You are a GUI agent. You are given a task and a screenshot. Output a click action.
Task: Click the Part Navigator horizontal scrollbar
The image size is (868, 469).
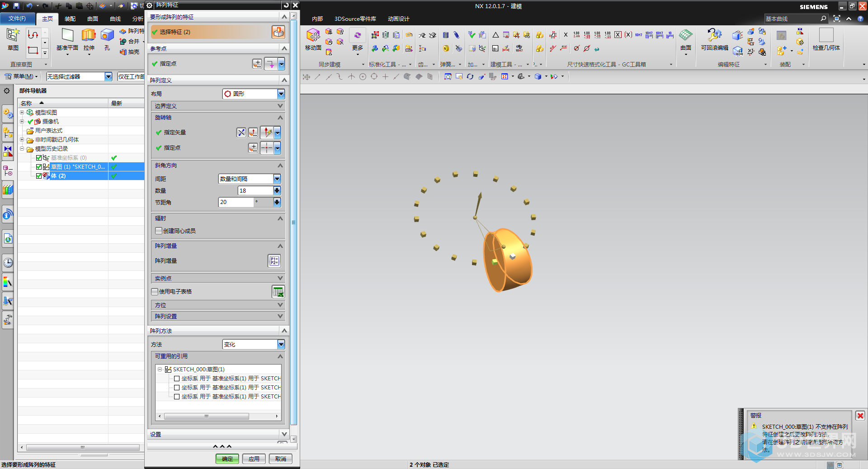click(83, 447)
